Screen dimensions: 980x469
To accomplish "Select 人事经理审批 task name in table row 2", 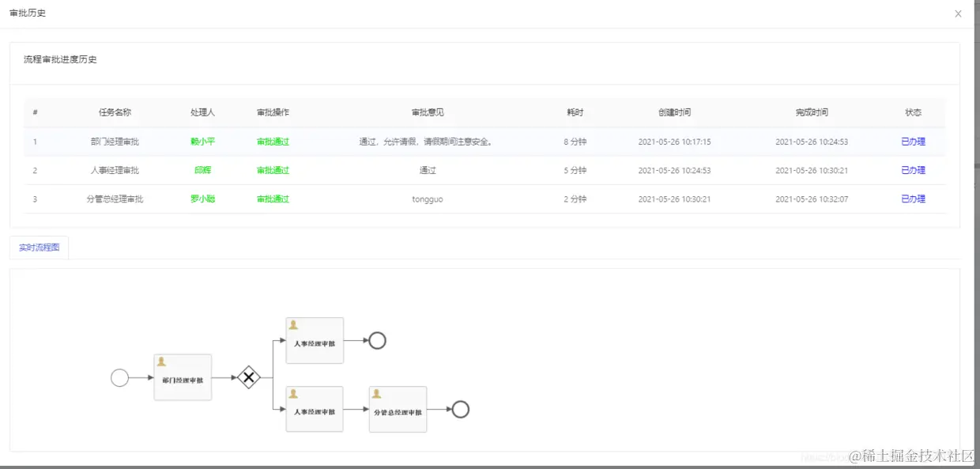I will [115, 170].
